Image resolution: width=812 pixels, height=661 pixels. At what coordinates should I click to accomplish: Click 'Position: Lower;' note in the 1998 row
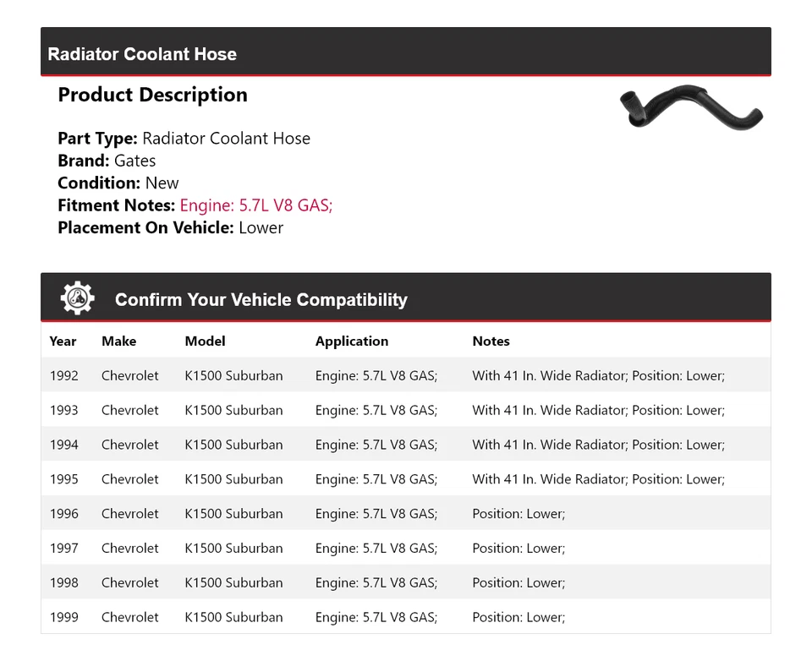pyautogui.click(x=518, y=583)
